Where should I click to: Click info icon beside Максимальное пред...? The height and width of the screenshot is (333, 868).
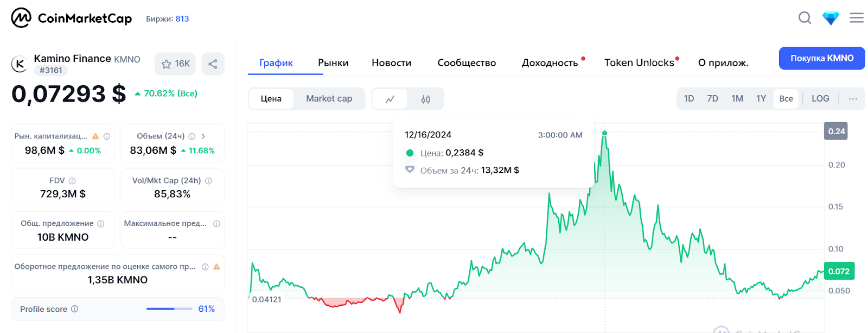pyautogui.click(x=216, y=224)
